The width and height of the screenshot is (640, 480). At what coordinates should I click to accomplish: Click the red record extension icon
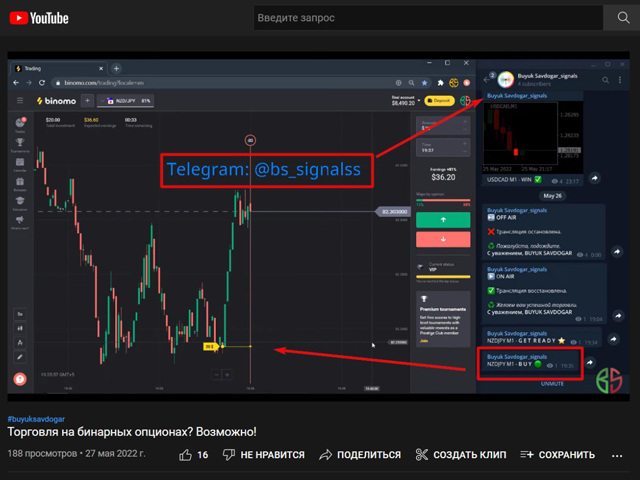[467, 83]
